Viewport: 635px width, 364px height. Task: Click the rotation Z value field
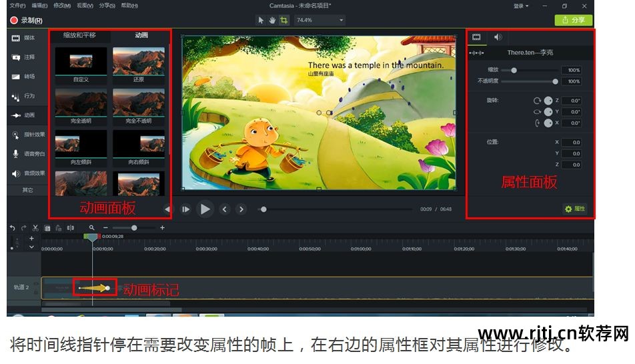572,101
